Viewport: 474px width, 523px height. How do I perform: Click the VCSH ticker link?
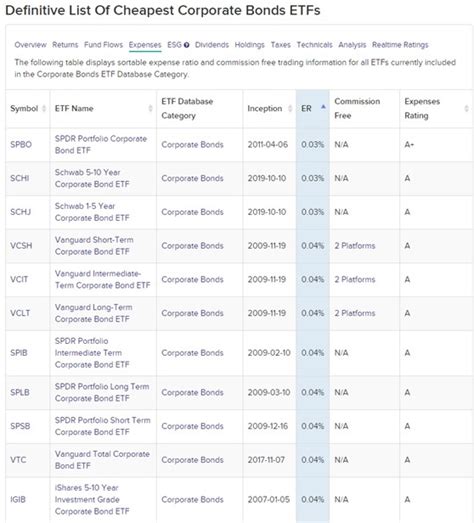coord(21,245)
